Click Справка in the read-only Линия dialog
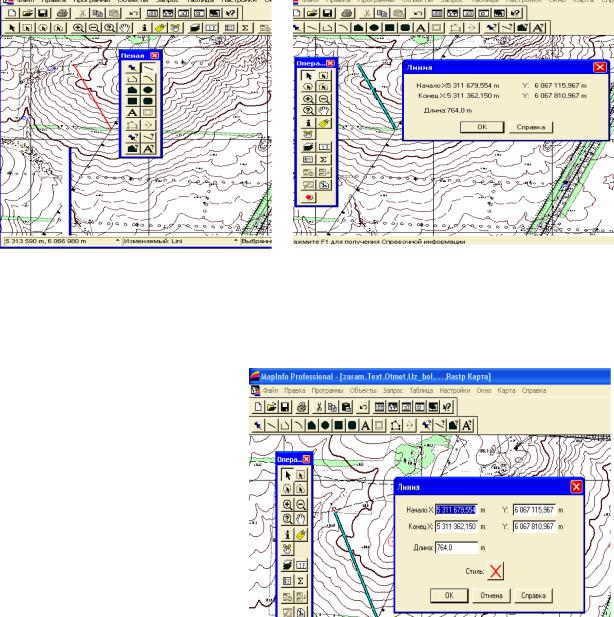This screenshot has width=614, height=617. pos(531,127)
